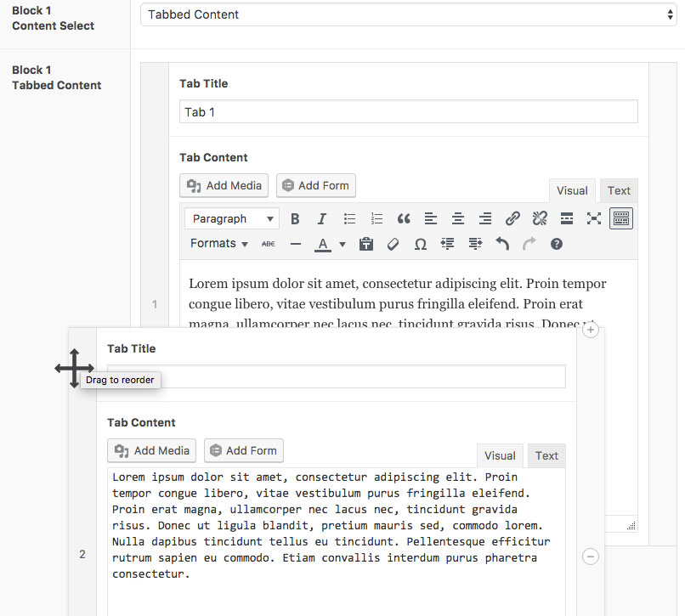The height and width of the screenshot is (616, 685).
Task: Click the Tab 1 editor resize grip
Action: 631,526
